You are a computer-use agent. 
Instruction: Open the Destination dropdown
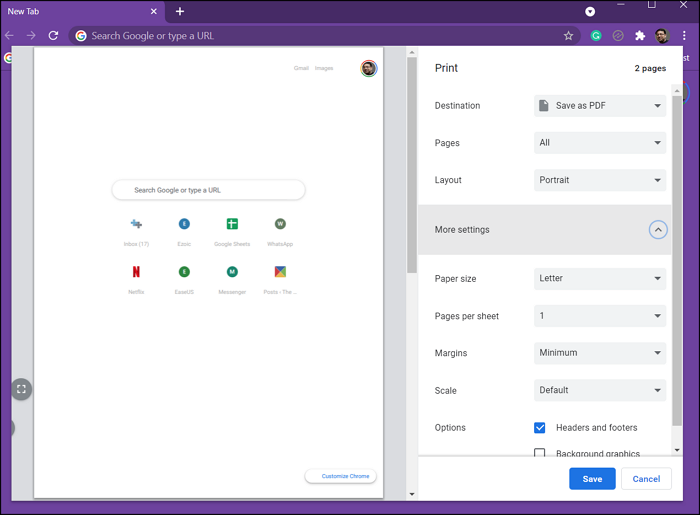click(x=600, y=106)
